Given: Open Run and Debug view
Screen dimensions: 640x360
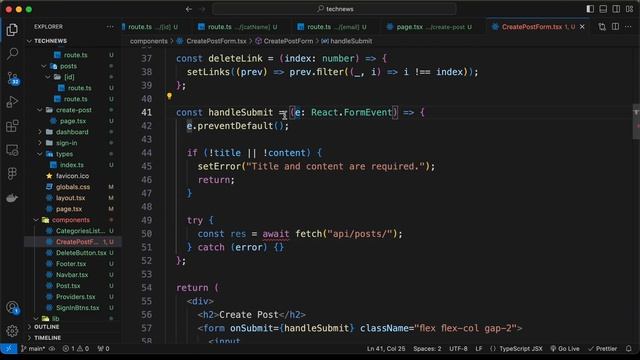Looking at the screenshot, I should pyautogui.click(x=12, y=102).
